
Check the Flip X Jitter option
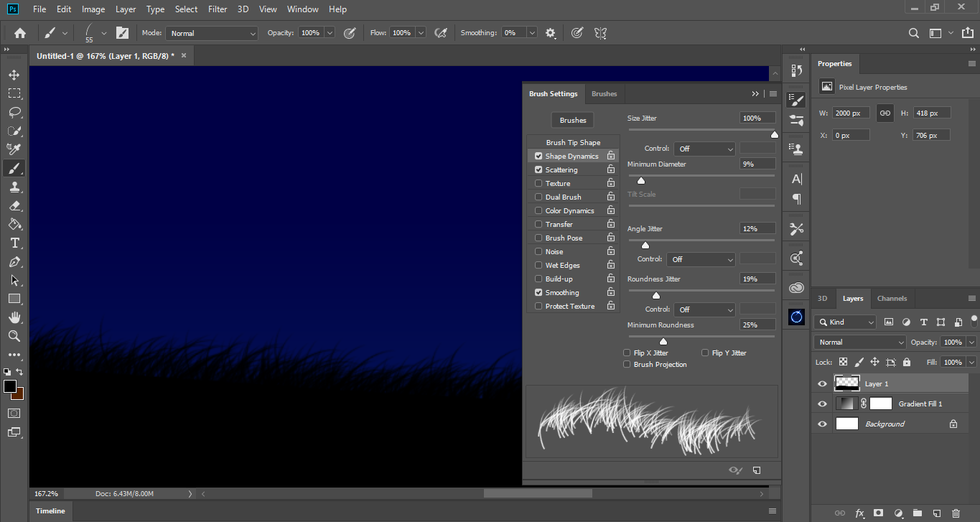click(627, 353)
